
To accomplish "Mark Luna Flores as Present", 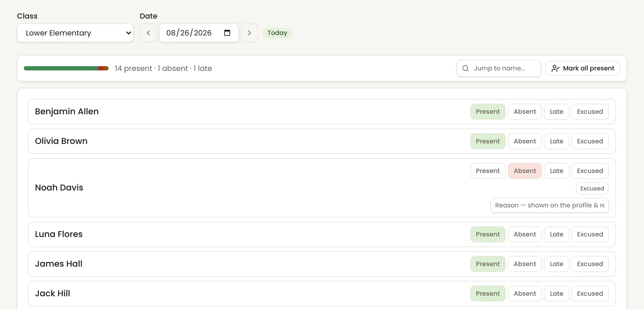I will 488,234.
